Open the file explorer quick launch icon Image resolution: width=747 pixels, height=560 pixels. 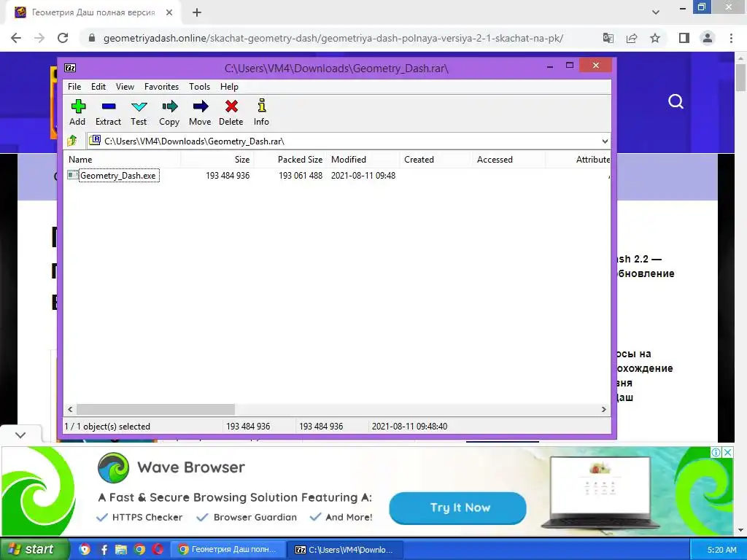pyautogui.click(x=122, y=550)
